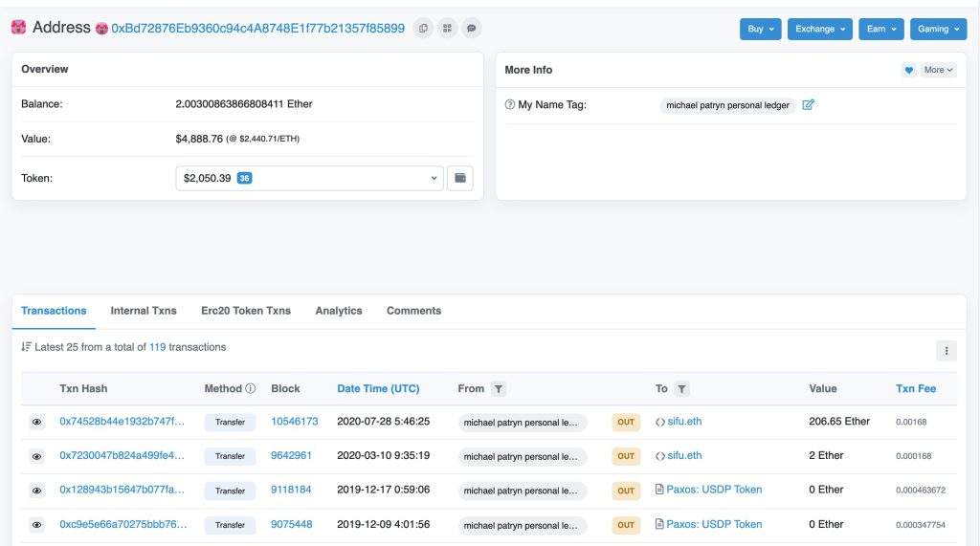This screenshot has height=546, width=980.
Task: Edit the My Name Tag pencil icon
Action: (x=808, y=104)
